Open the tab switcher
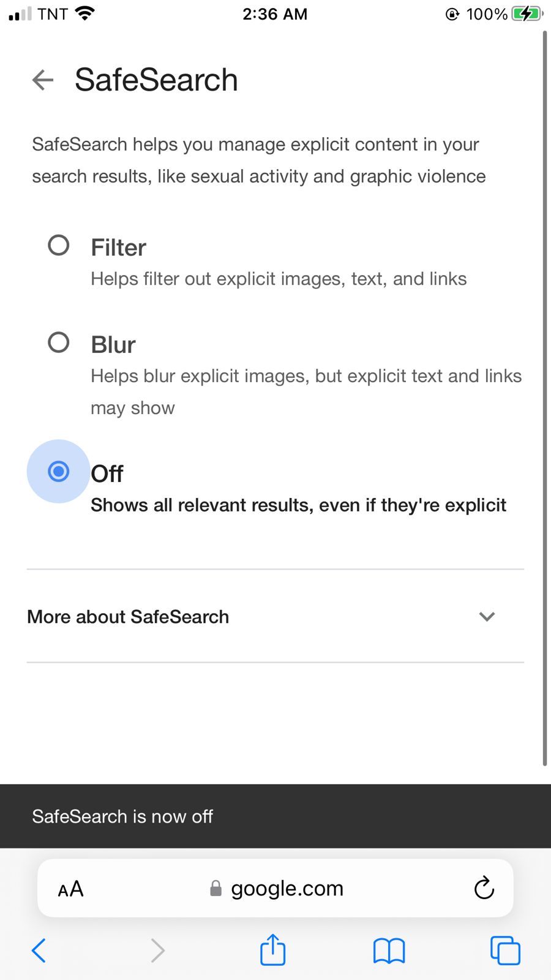This screenshot has height=980, width=551. tap(505, 950)
